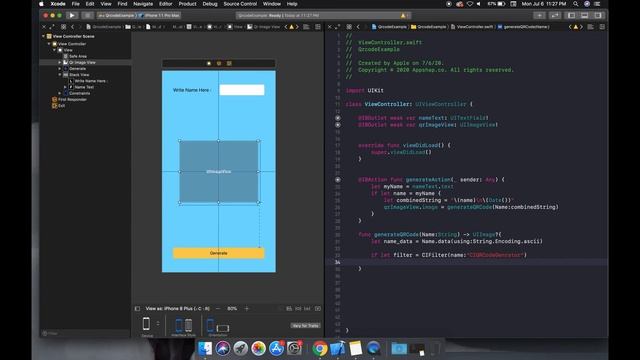The image size is (640, 360).
Task: Open the Embed In button
Action: (318, 309)
